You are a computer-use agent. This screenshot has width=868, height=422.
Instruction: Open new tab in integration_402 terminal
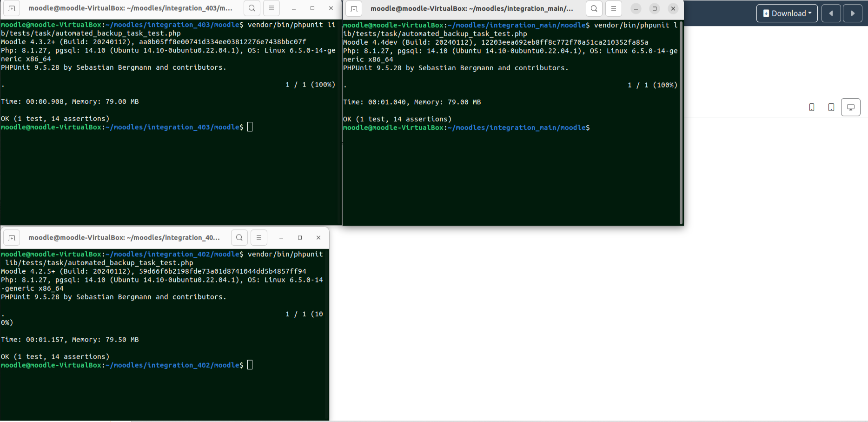click(x=12, y=238)
